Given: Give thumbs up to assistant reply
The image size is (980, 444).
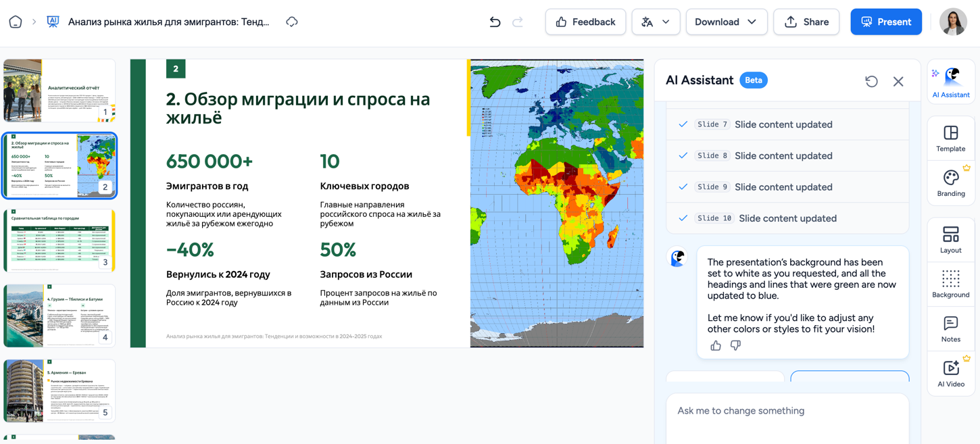Looking at the screenshot, I should point(716,346).
